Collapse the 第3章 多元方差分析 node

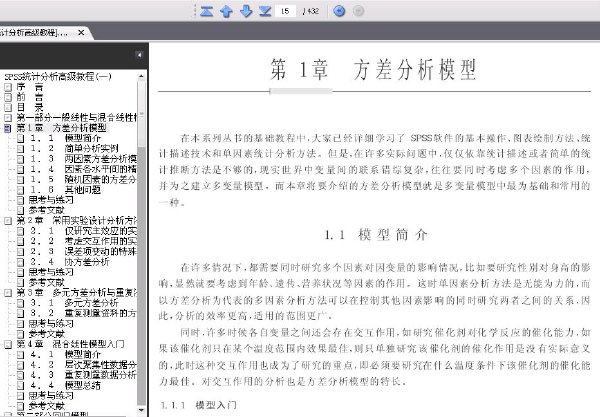click(8, 293)
